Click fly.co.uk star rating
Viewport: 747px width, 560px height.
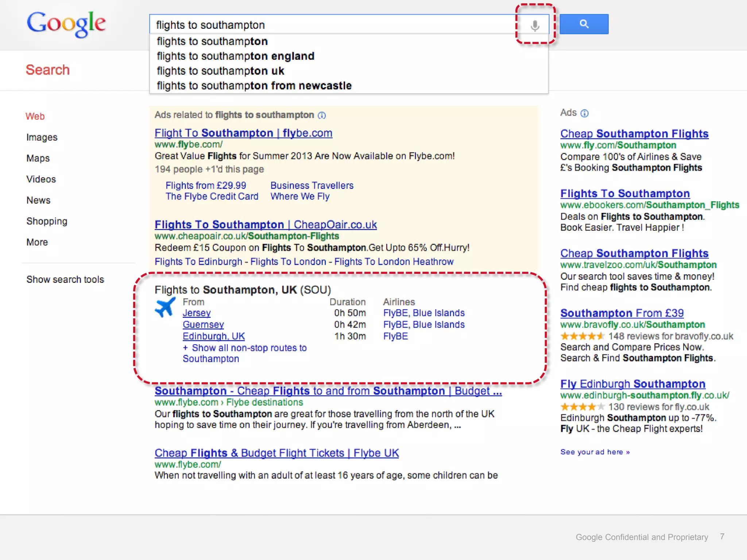click(582, 407)
